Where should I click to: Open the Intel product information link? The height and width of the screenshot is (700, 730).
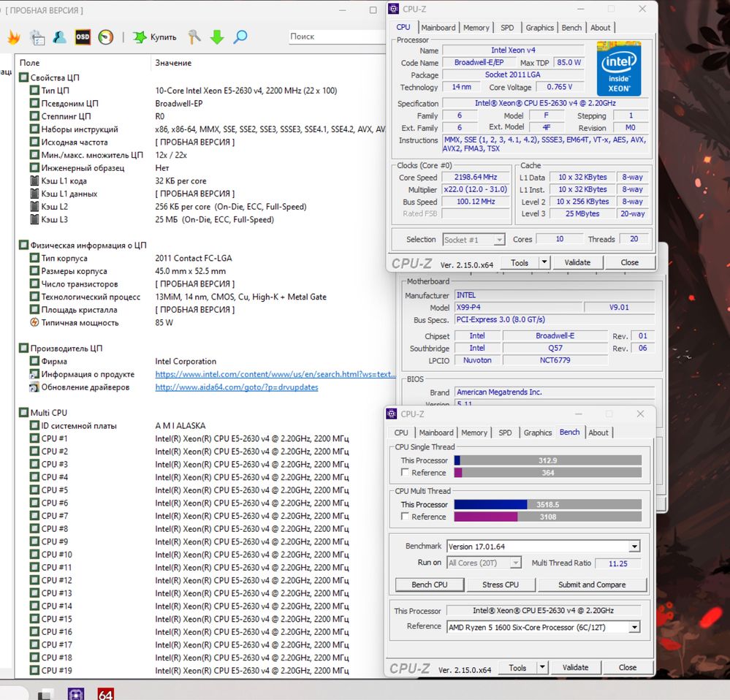click(x=275, y=374)
